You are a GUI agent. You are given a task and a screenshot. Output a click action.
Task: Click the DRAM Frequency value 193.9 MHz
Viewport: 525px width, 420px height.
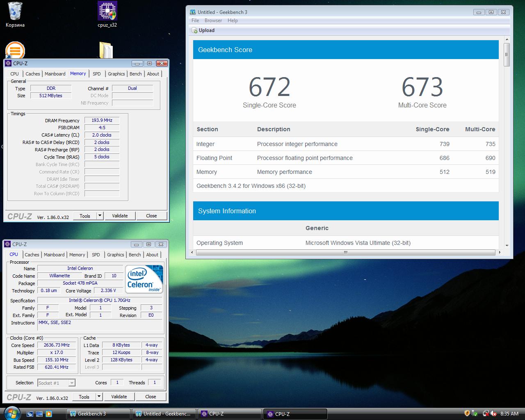(102, 120)
